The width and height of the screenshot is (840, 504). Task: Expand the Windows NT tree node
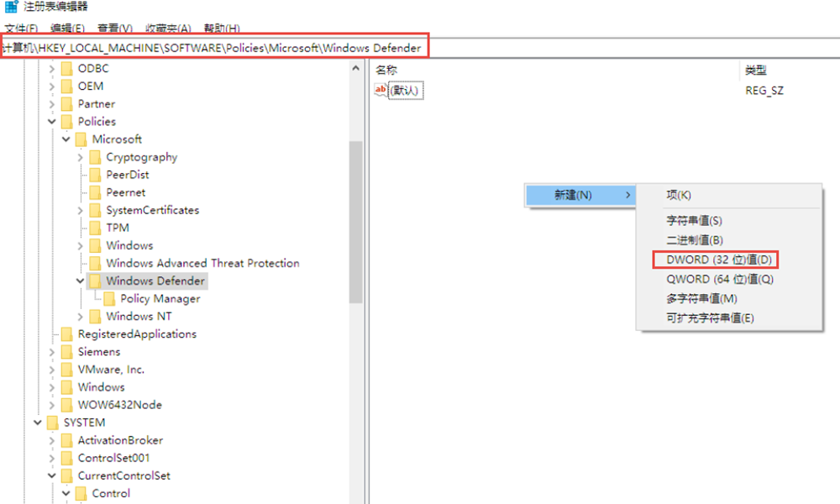click(x=80, y=317)
